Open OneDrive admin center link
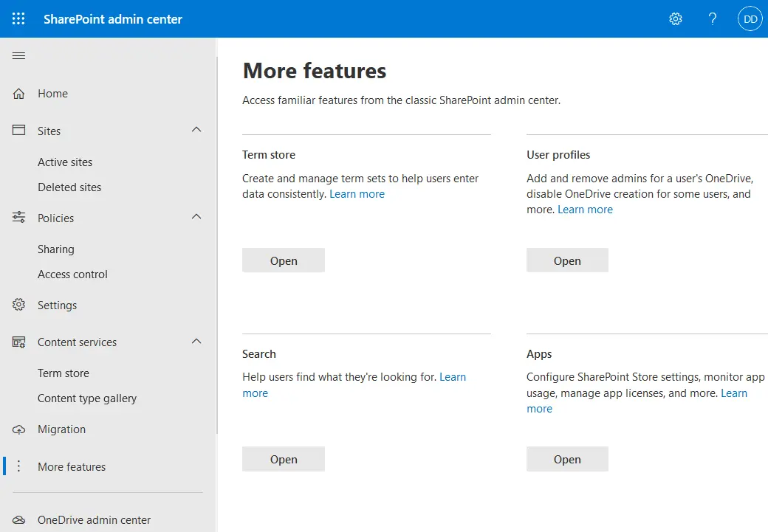 (x=94, y=519)
